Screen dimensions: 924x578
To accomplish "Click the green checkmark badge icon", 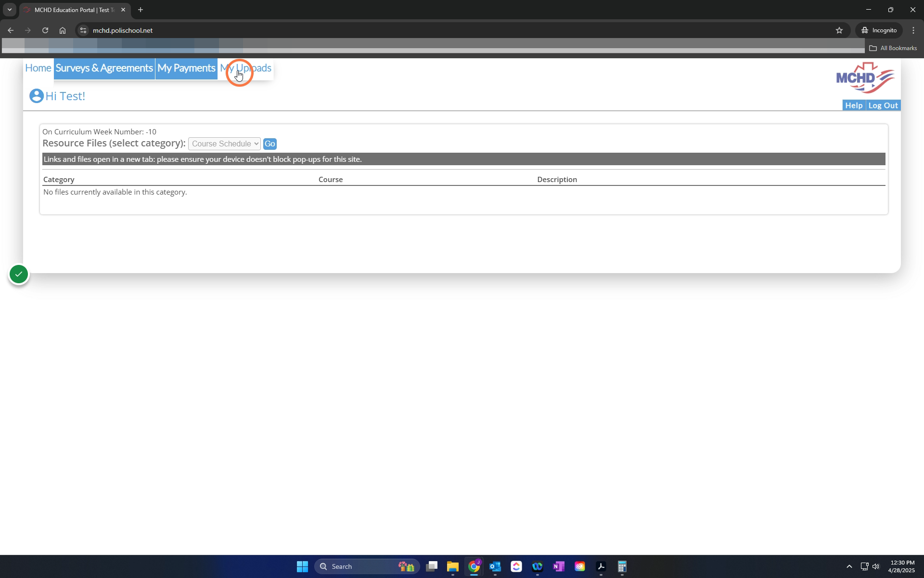I will (x=19, y=274).
